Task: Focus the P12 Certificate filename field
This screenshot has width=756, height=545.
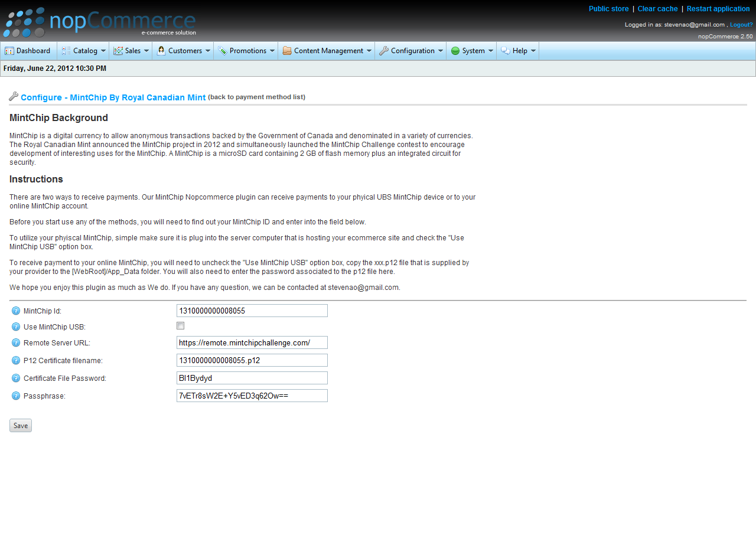Action: pos(252,360)
